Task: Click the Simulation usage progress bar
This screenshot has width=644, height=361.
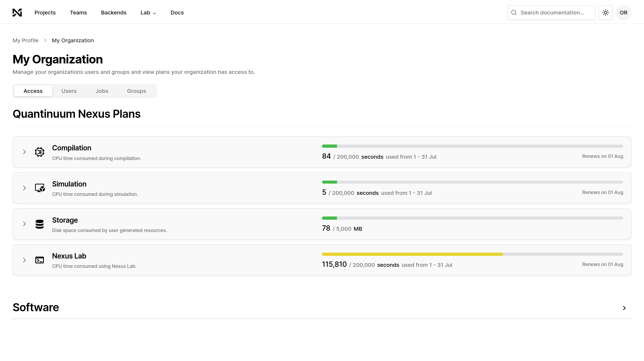Action: point(472,182)
